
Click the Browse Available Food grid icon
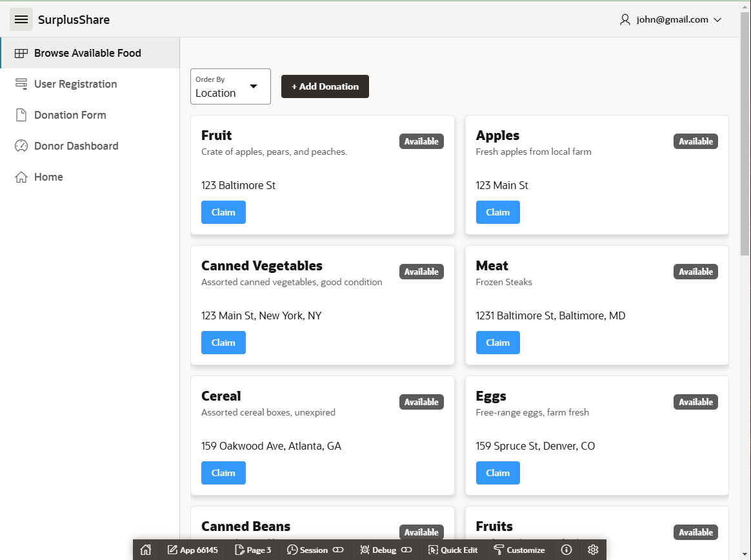click(x=21, y=53)
